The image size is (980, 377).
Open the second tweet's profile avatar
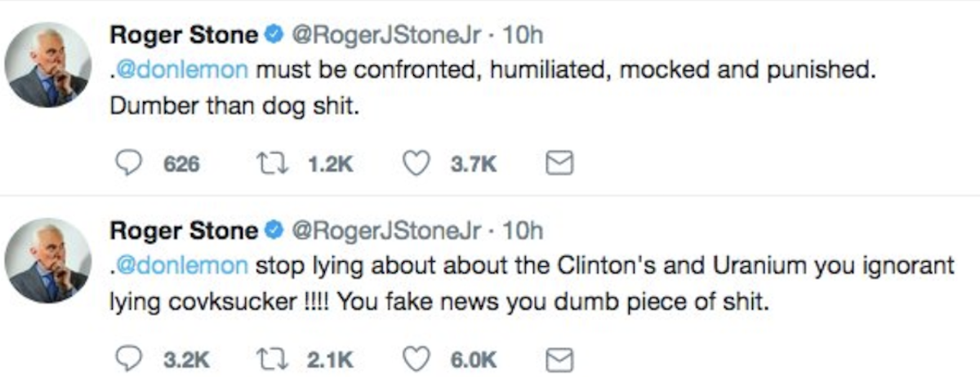(47, 261)
